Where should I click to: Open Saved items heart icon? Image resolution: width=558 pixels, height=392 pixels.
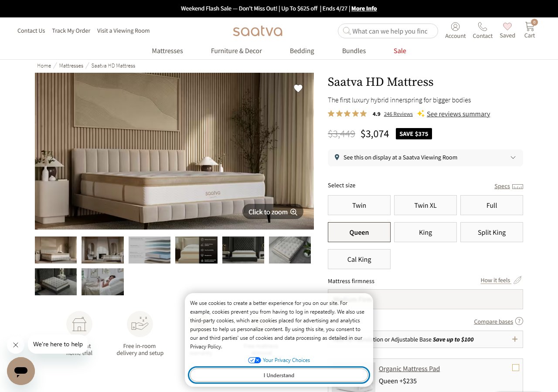point(507,27)
